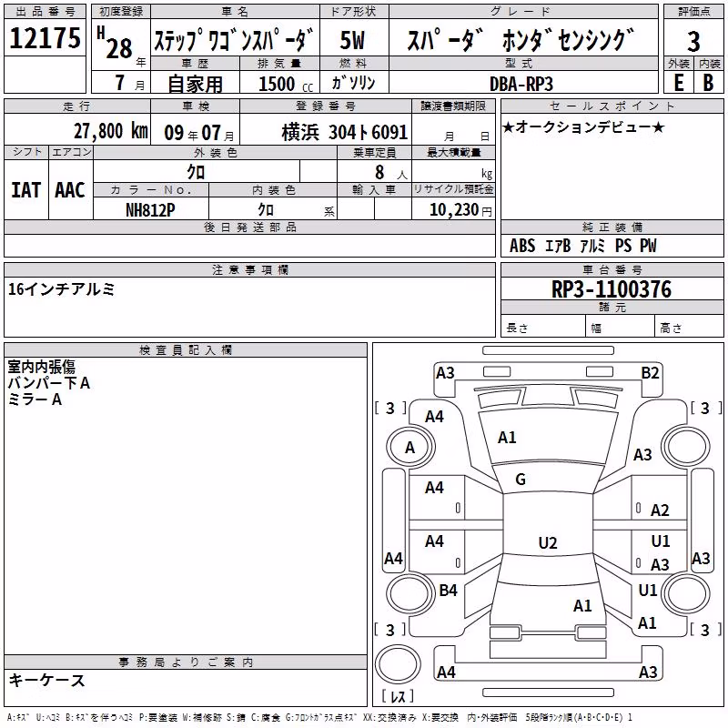The image size is (728, 728).
Task: Click the fuel type ガソリン
Action: (353, 83)
